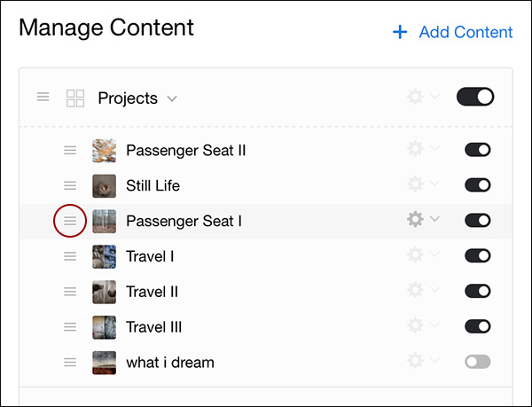Viewport: 532px width, 407px height.
Task: Click the drag handle for what i dream
Action: pyautogui.click(x=70, y=362)
